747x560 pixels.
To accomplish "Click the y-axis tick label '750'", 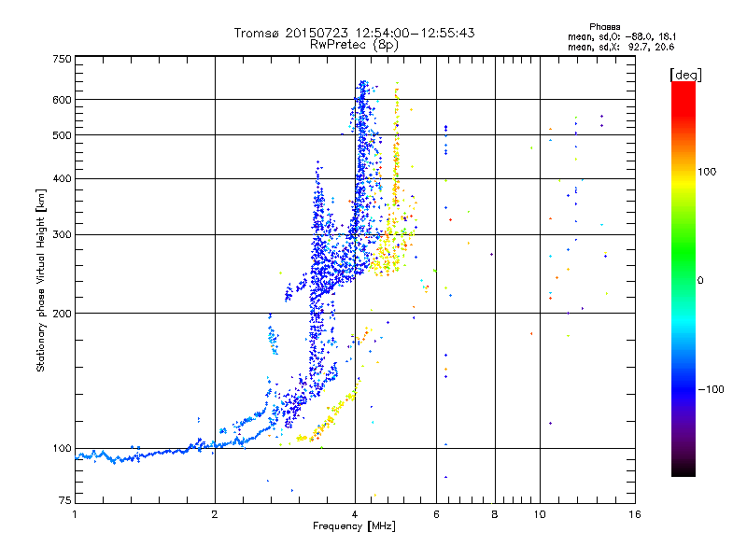I will point(63,59).
